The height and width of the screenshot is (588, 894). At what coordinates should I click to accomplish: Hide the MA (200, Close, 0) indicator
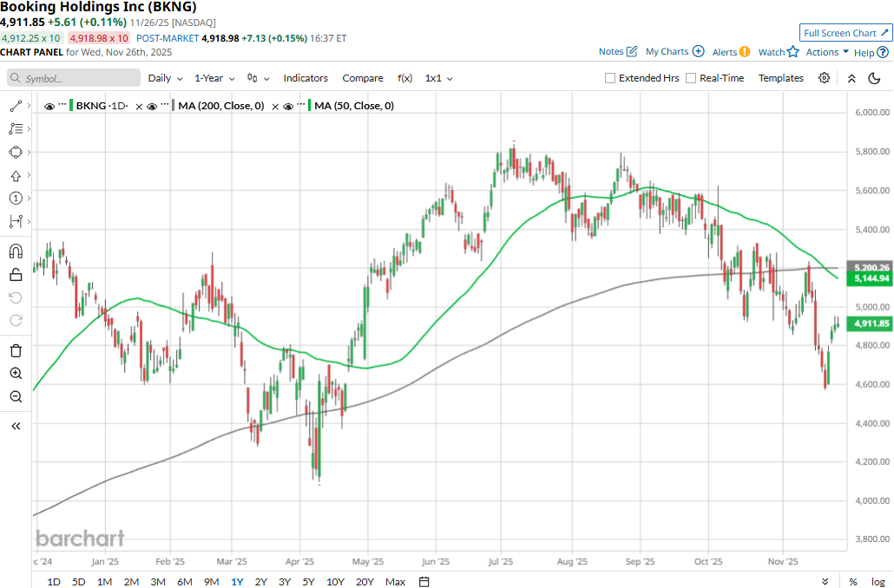[152, 107]
